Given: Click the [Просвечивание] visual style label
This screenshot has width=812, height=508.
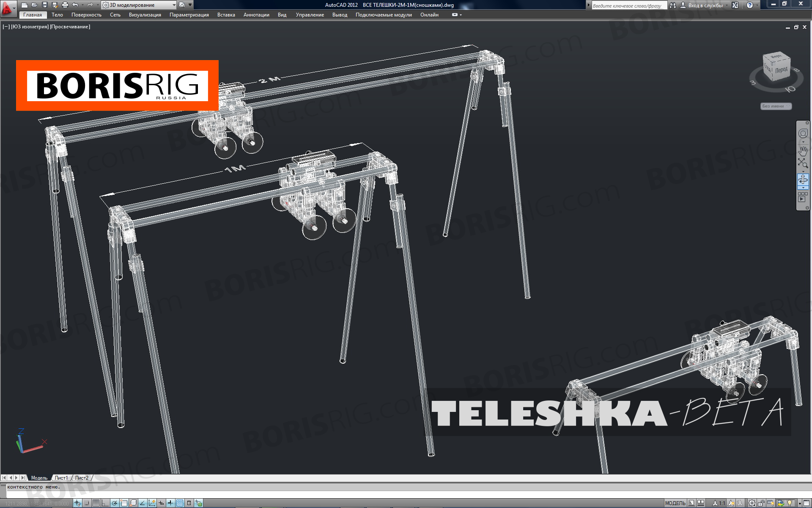Looking at the screenshot, I should pos(70,27).
